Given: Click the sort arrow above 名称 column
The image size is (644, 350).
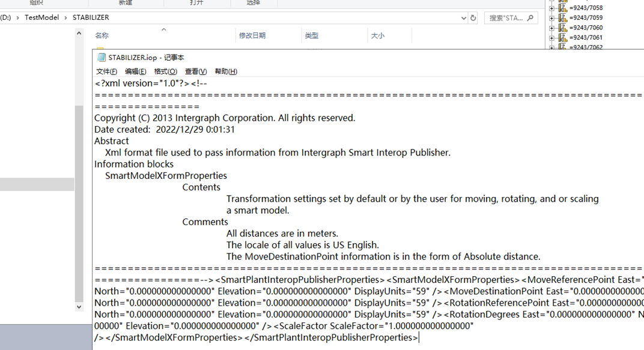Looking at the screenshot, I should pos(164,29).
